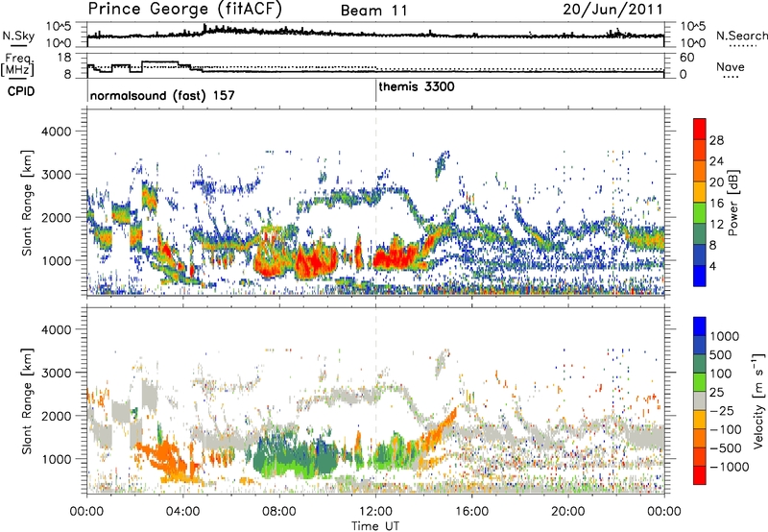This screenshot has width=768, height=532.
Task: Click the red high-power echo near 09:00
Action: coord(316,259)
